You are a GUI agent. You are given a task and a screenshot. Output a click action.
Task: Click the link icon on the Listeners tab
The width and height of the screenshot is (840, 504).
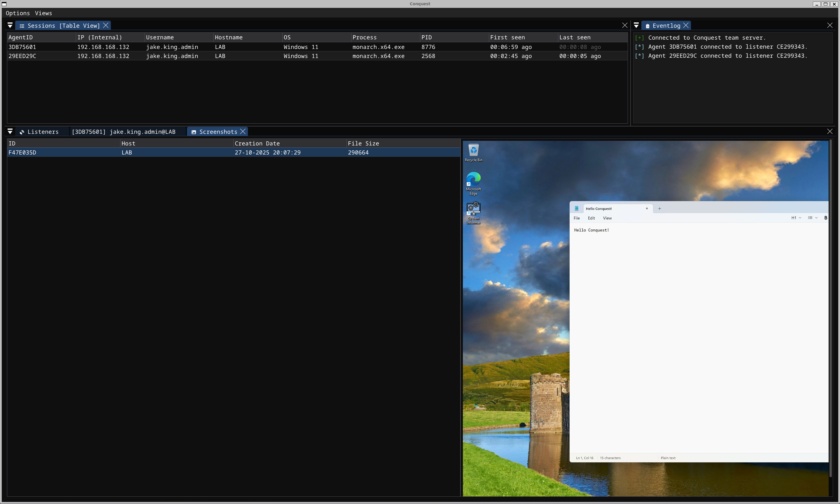tap(22, 132)
